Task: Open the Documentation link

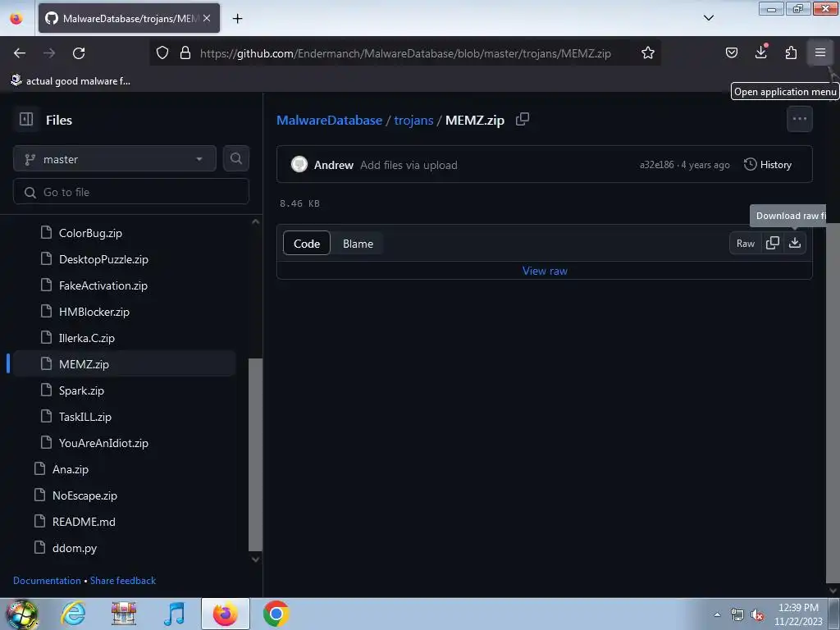Action: [47, 581]
